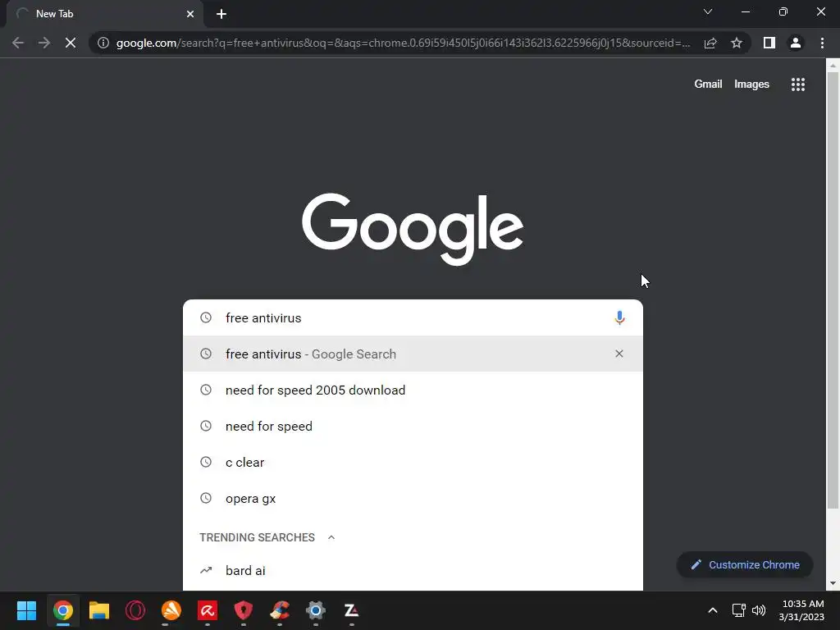Open ZoneAlarm from taskbar
840x630 pixels.
point(351,610)
